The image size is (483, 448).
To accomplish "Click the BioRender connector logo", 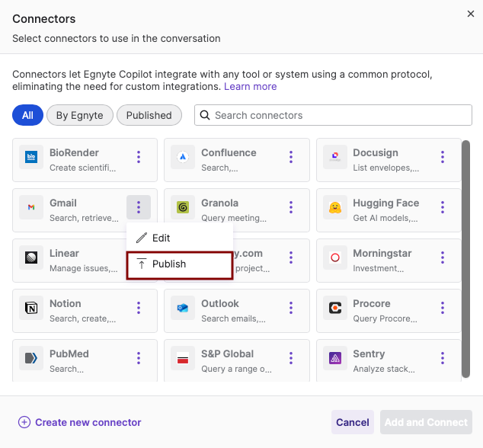I will click(x=31, y=157).
